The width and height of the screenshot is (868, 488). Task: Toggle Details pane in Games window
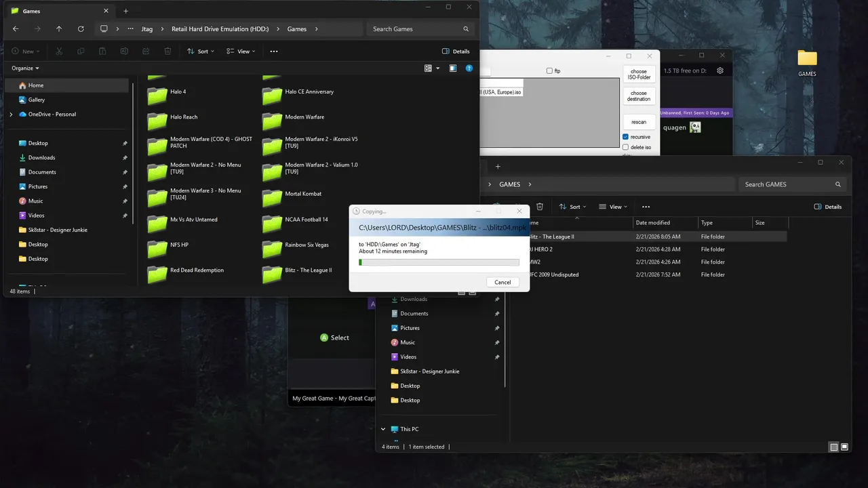(x=456, y=52)
